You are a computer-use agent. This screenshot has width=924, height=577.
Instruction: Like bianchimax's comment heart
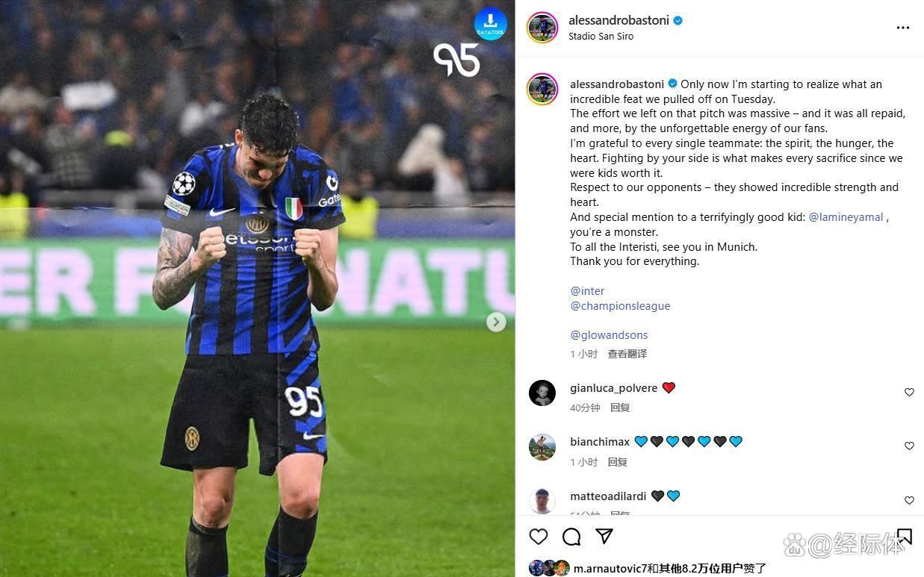click(x=909, y=446)
